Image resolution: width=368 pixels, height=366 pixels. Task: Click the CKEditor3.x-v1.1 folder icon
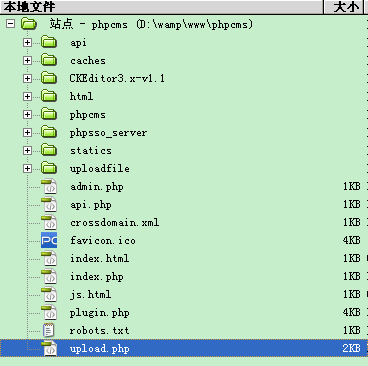[x=49, y=78]
